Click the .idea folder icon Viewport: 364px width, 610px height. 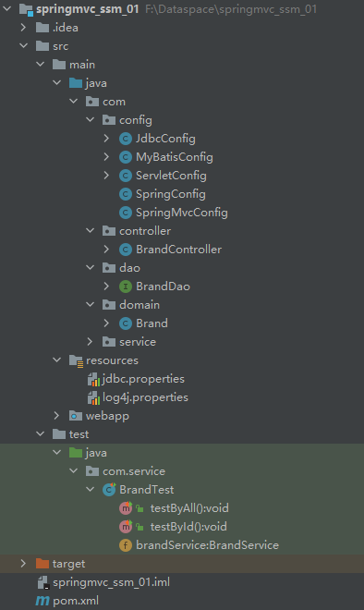pyautogui.click(x=42, y=28)
